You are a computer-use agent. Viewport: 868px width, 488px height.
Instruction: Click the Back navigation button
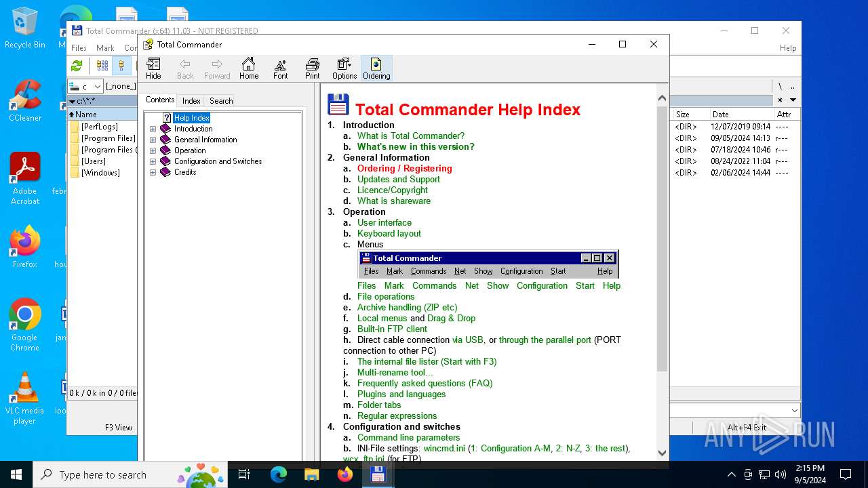point(185,68)
